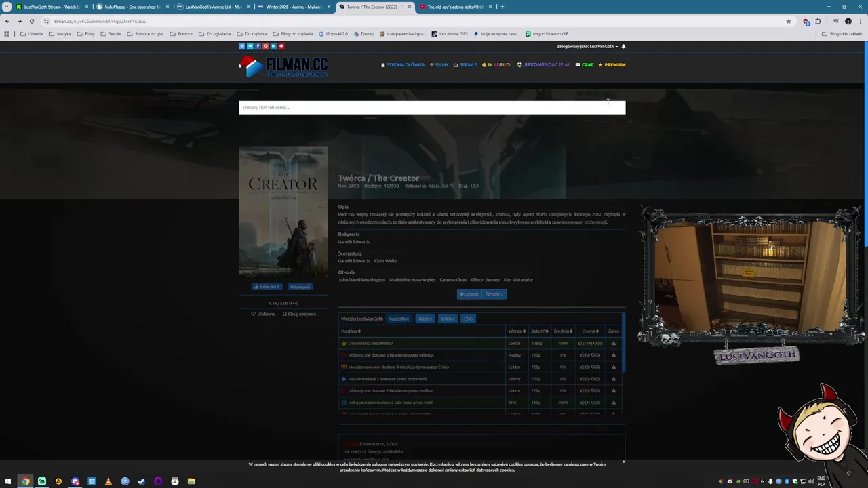Expand the Zalogowany jako LustVanGoth dropdown

587,46
